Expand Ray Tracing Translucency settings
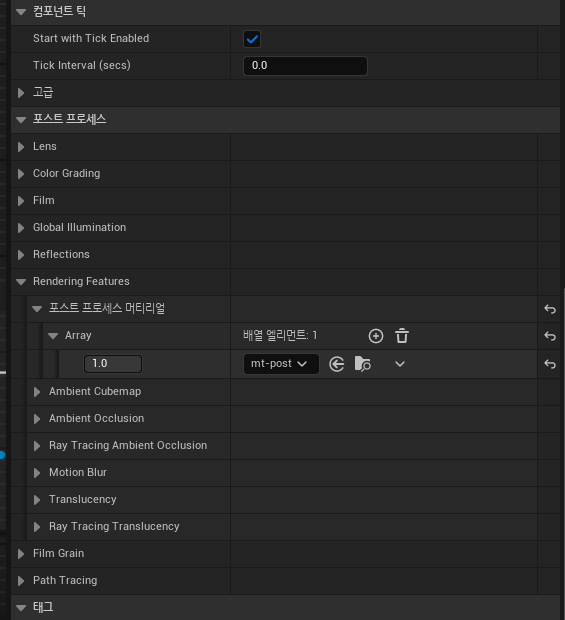The image size is (565, 620). click(x=37, y=527)
